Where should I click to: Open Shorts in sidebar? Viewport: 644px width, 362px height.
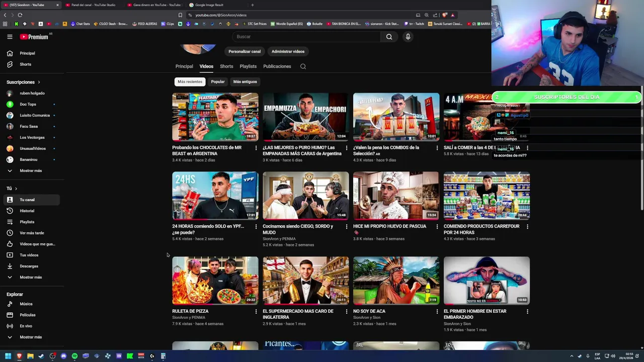click(x=32, y=64)
